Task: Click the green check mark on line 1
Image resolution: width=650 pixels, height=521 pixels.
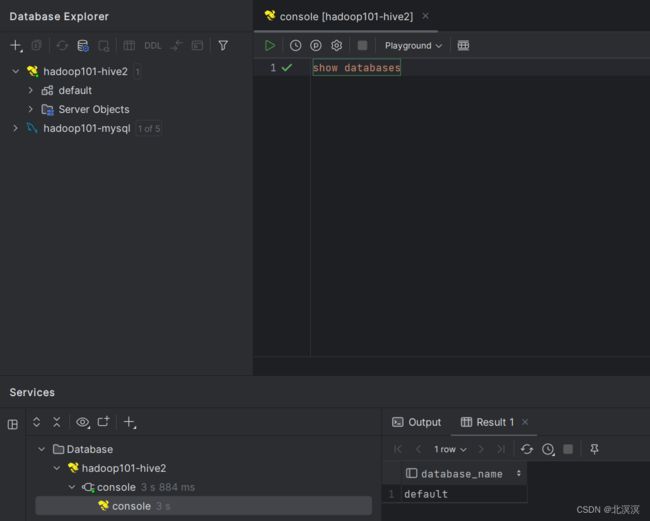Action: coord(287,68)
